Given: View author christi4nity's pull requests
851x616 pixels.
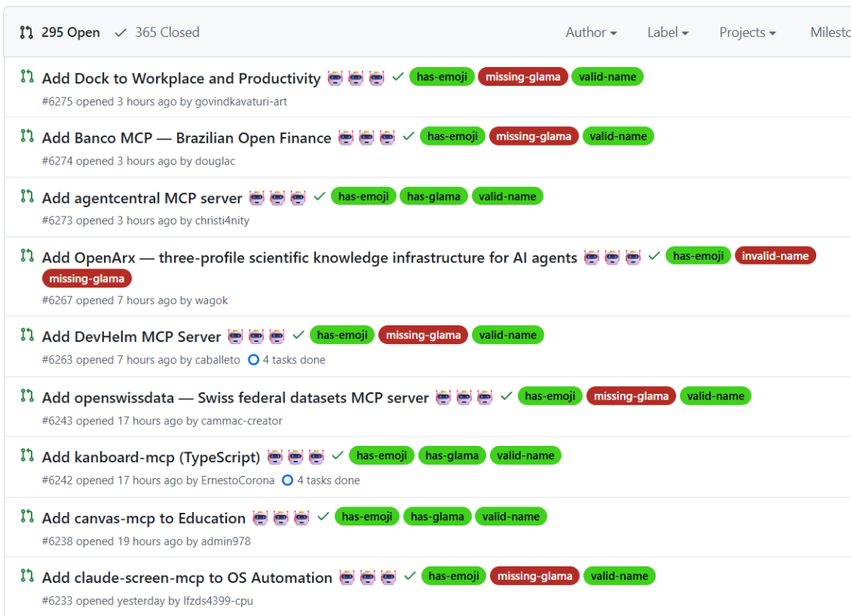Looking at the screenshot, I should point(222,221).
